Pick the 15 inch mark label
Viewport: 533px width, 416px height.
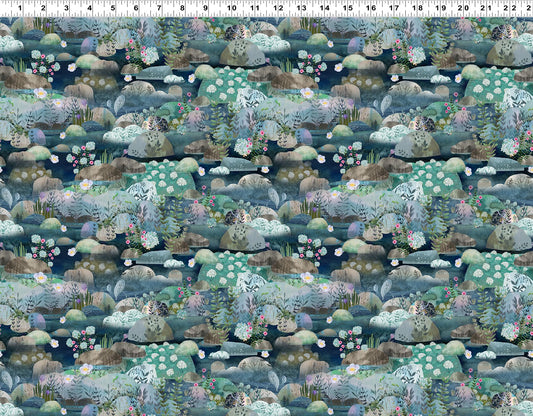point(347,8)
